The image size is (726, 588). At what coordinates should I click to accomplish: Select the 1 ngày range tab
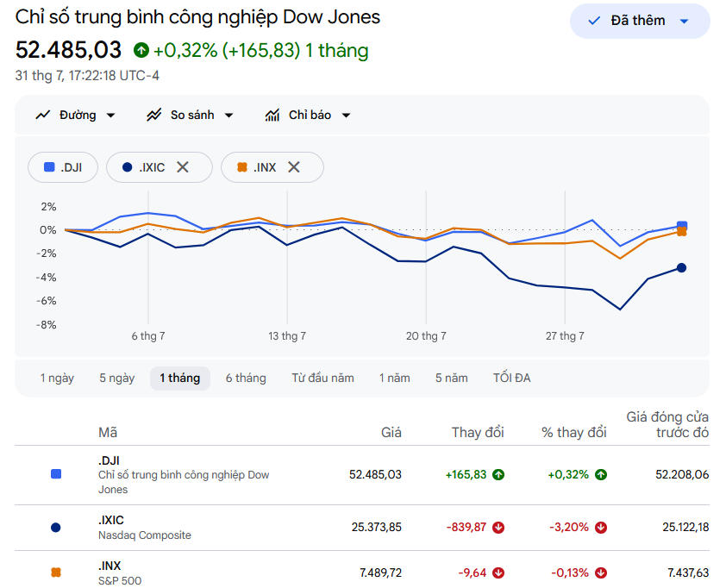[57, 378]
